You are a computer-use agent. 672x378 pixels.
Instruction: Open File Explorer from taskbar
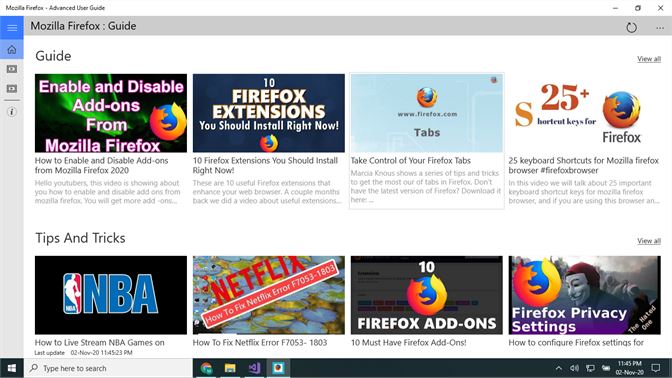[x=230, y=368]
